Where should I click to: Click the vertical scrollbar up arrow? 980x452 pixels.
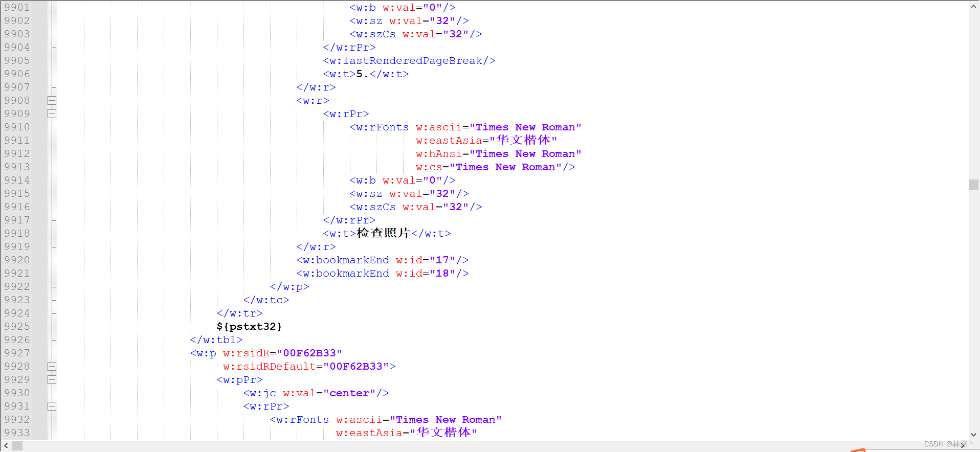click(x=973, y=7)
